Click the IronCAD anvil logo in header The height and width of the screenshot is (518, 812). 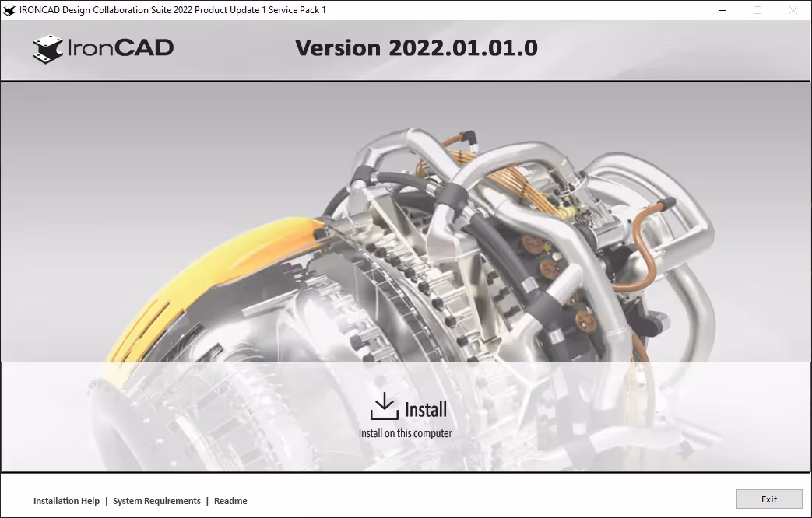(48, 49)
